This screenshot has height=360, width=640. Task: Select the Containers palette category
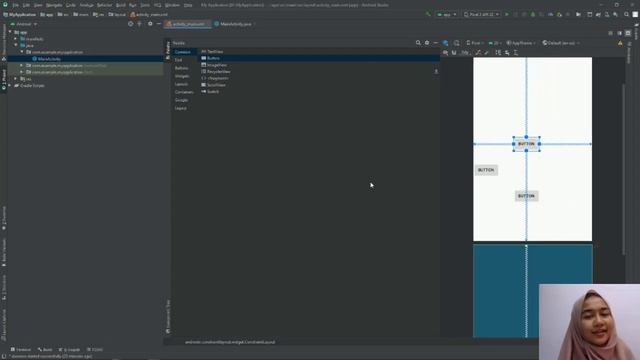pyautogui.click(x=184, y=92)
